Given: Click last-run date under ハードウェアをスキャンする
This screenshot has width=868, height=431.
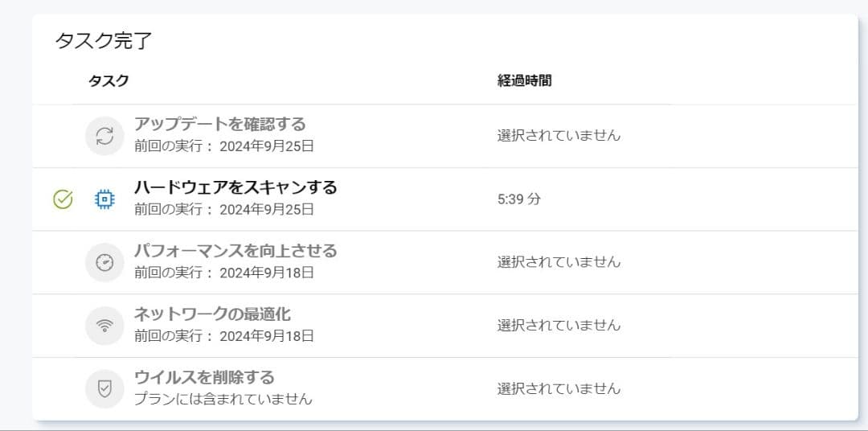Looking at the screenshot, I should 223,210.
